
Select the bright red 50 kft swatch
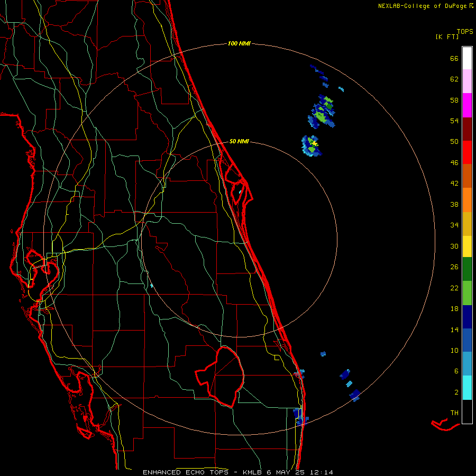[467, 152]
